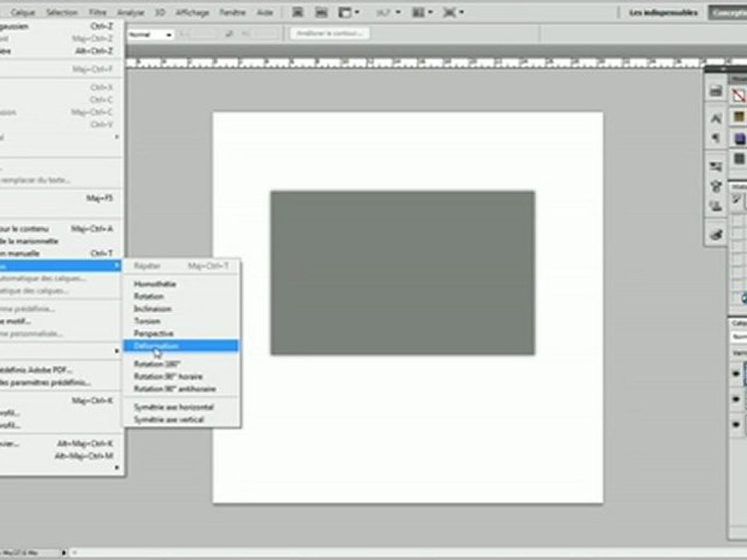Open the Normal mode dropdown in options bar

[x=150, y=35]
